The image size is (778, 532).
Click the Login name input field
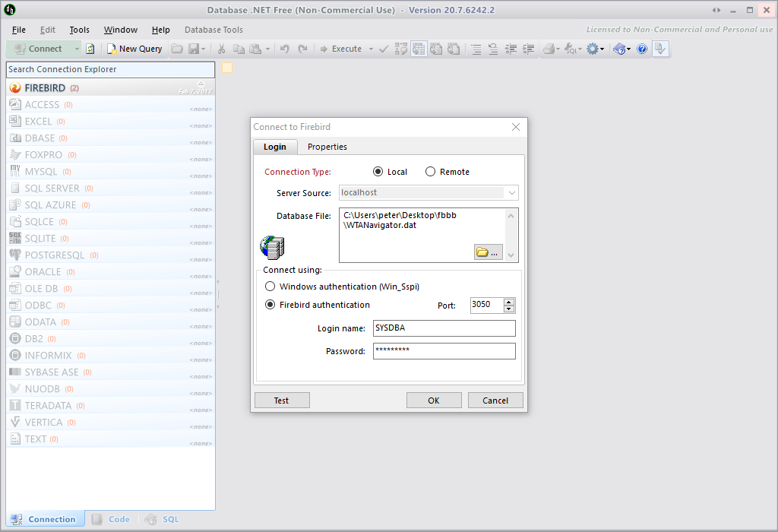point(444,328)
